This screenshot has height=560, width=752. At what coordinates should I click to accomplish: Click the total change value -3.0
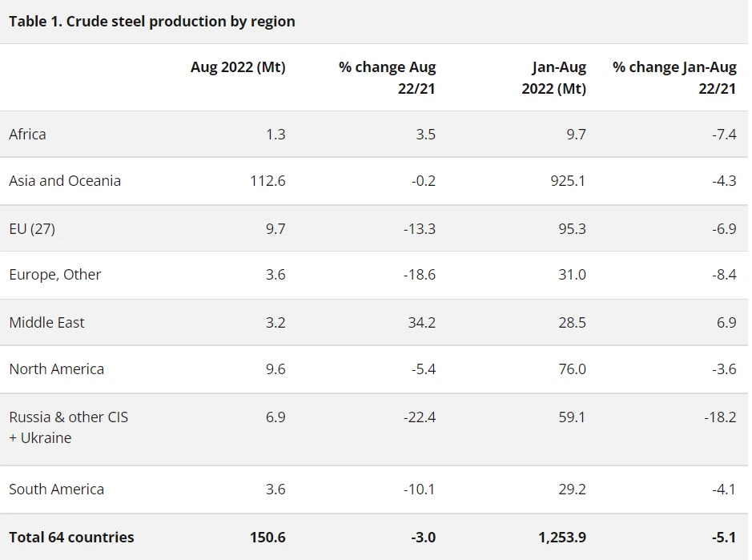(x=424, y=538)
